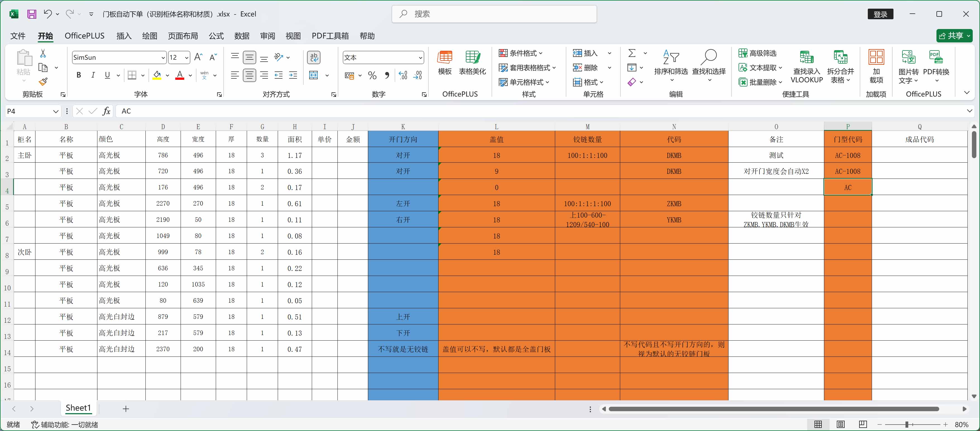Expand the Name Box dropdown arrow

[56, 111]
